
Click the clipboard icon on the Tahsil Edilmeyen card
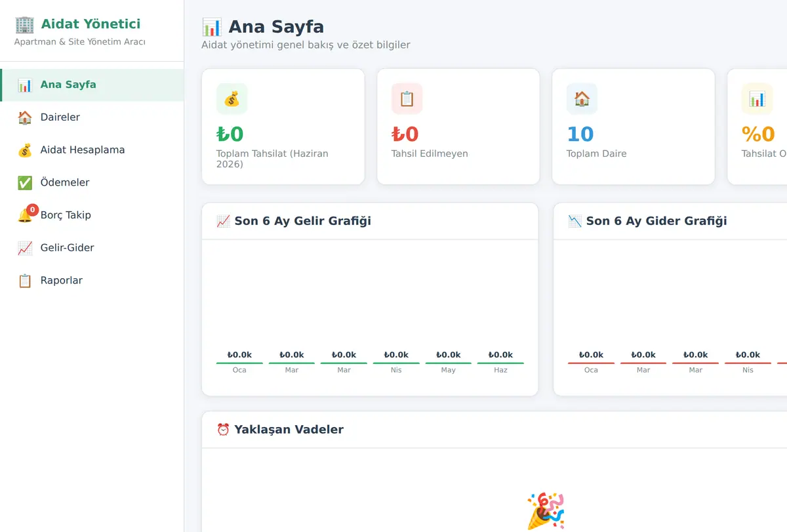coord(407,99)
